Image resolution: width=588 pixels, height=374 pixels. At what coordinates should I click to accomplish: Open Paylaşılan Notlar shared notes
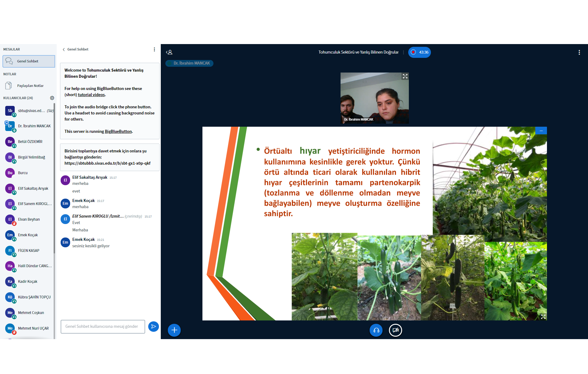point(30,86)
